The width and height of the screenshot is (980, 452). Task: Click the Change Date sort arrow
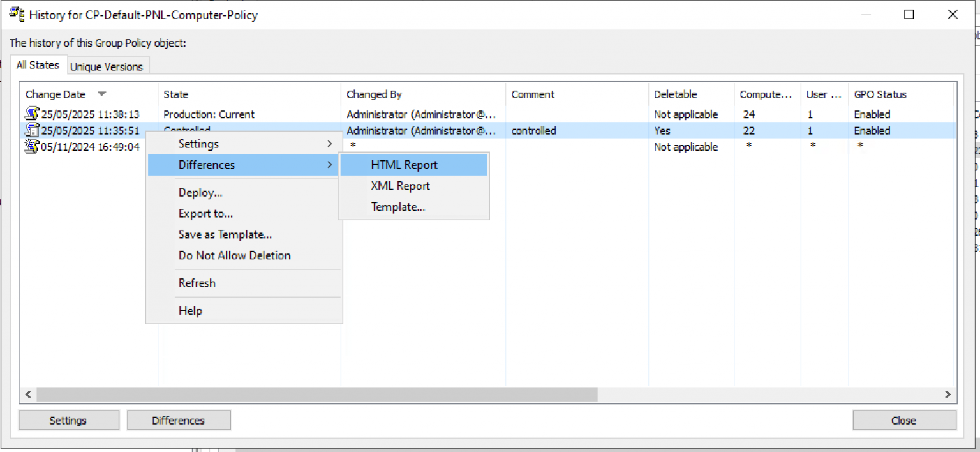click(101, 94)
